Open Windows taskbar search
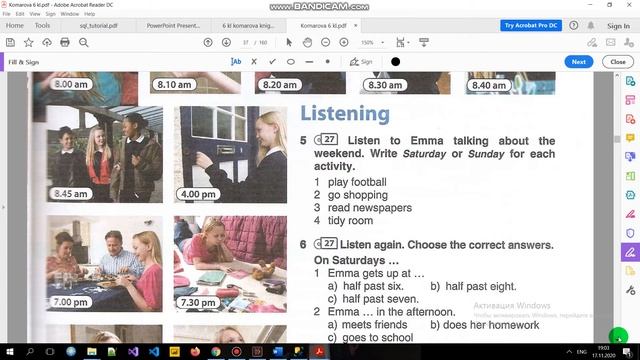This screenshot has width=640, height=360. coord(30,351)
